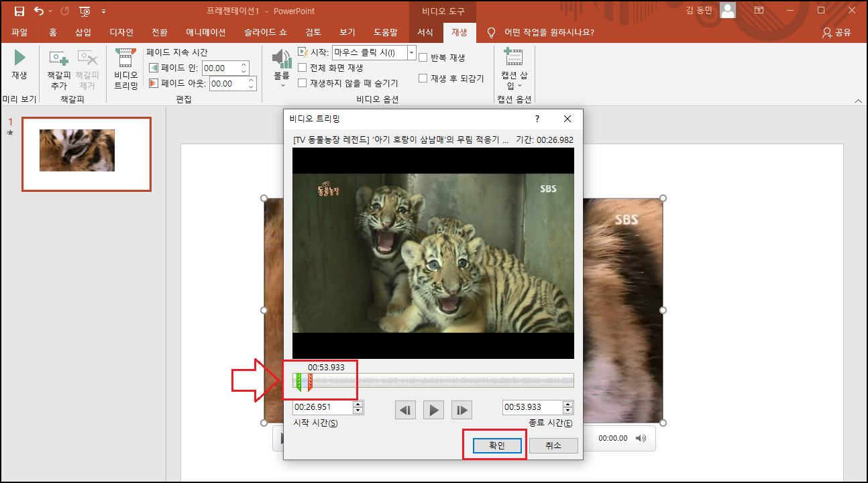Switch to the 디자인 (Design) tab

click(x=121, y=32)
